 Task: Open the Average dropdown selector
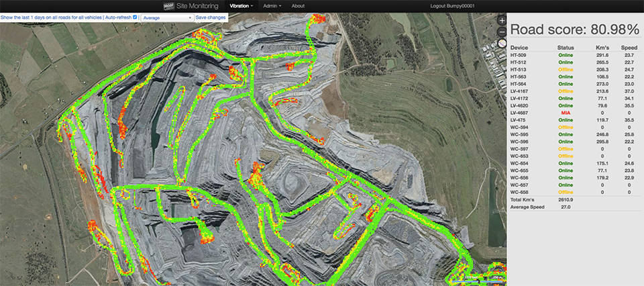167,17
